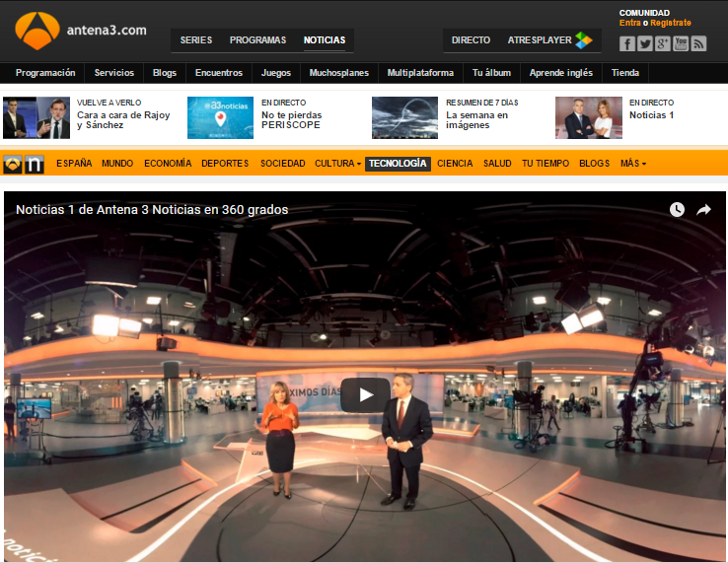Open the Google Plus social icon

663,43
